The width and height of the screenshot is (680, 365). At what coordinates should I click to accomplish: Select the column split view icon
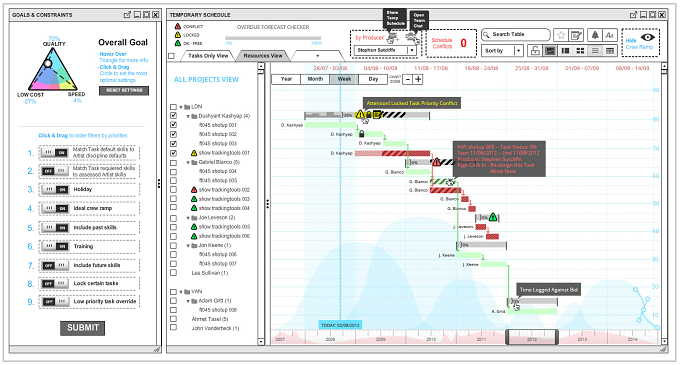click(565, 51)
